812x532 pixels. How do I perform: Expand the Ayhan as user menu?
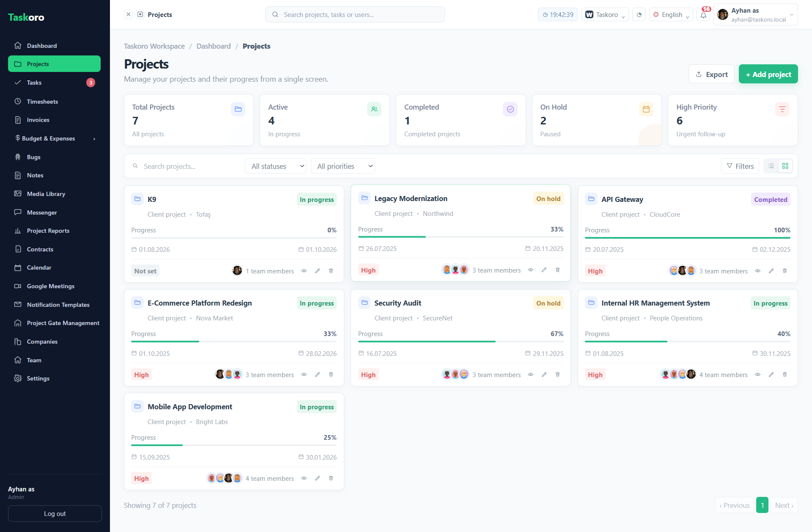[756, 15]
